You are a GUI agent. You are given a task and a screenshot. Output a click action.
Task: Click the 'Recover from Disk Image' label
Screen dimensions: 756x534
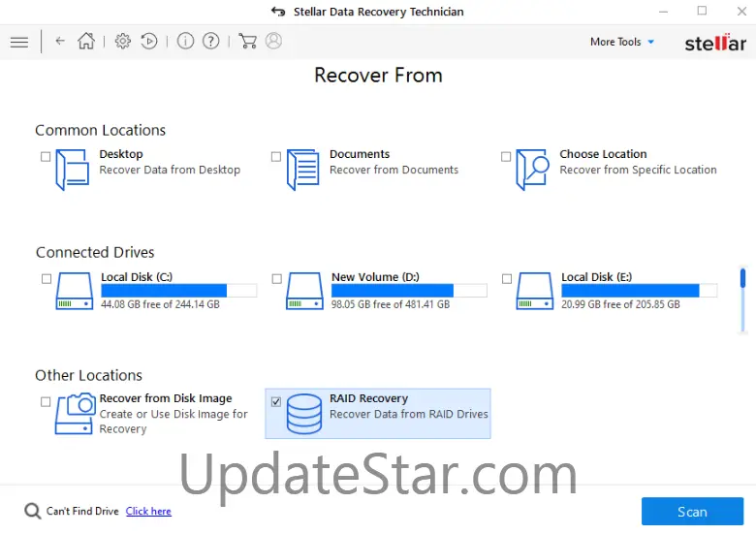pyautogui.click(x=166, y=398)
